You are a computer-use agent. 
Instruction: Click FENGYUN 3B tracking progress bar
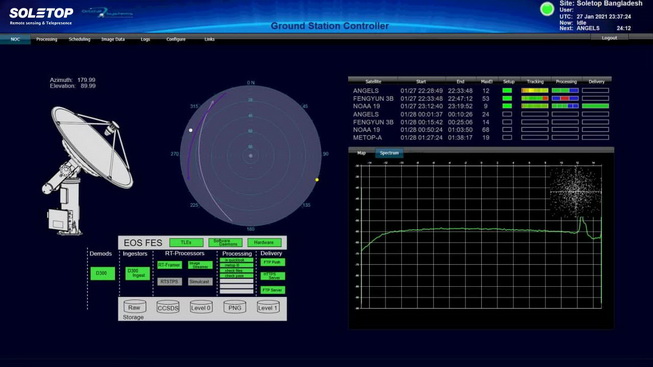pos(535,98)
